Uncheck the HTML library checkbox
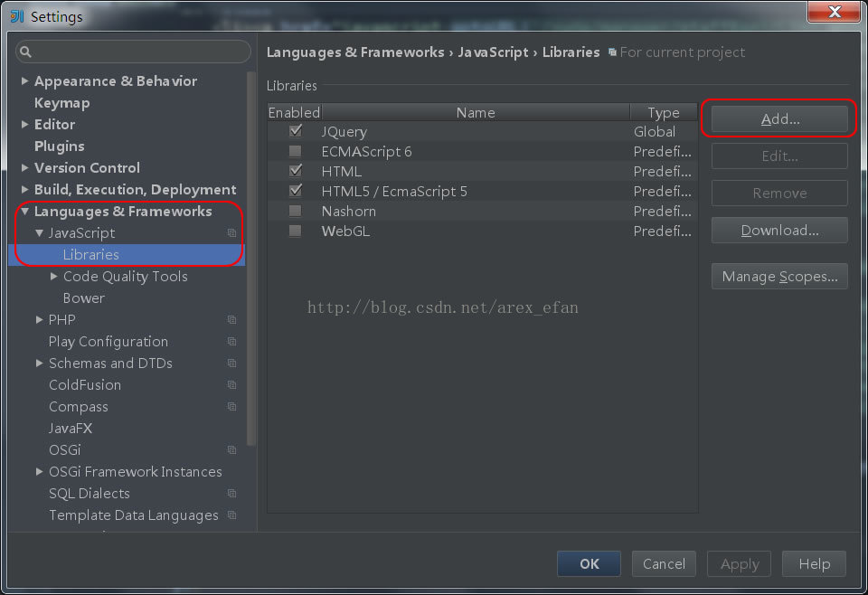Viewport: 868px width, 595px height. click(296, 171)
